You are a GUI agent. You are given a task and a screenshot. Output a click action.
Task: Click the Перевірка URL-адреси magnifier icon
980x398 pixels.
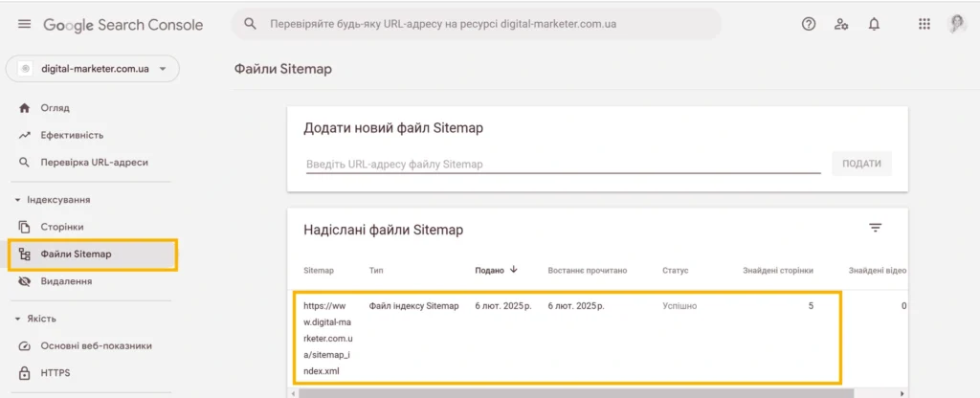point(24,163)
